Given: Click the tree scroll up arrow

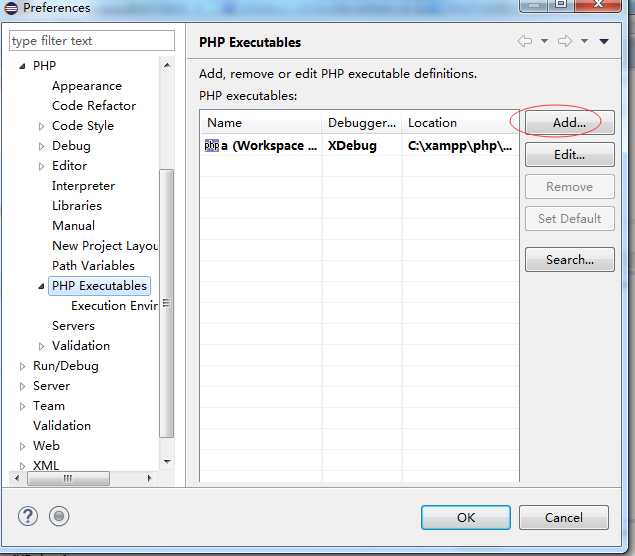Looking at the screenshot, I should [167, 65].
